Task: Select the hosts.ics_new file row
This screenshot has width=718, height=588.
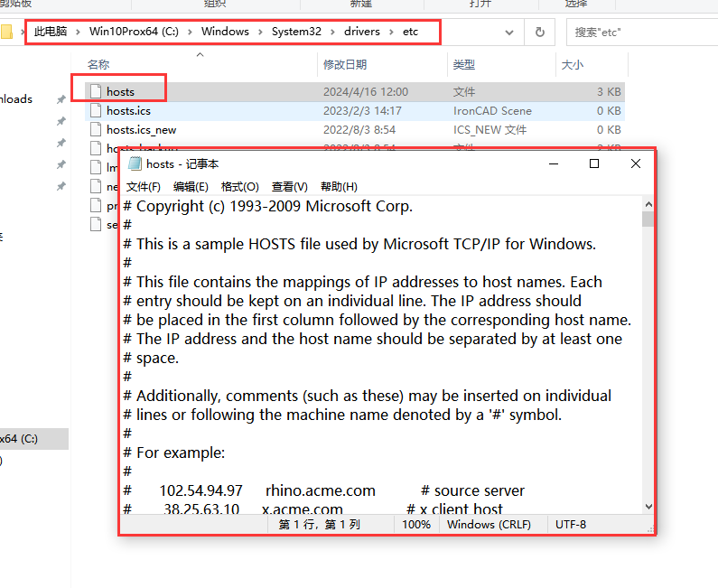Action: pyautogui.click(x=355, y=130)
